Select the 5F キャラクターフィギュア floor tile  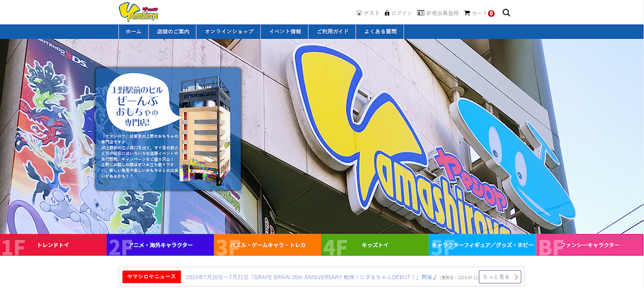point(482,245)
